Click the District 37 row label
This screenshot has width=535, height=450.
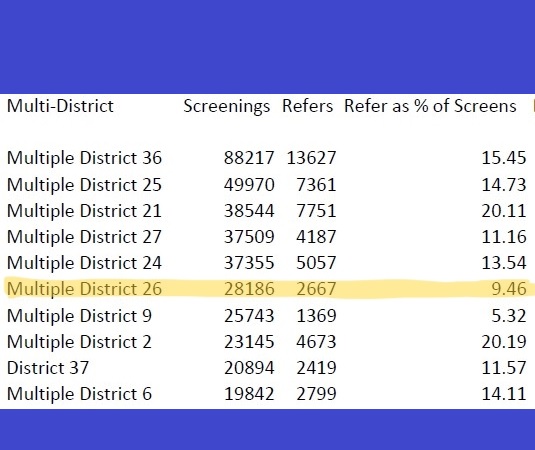coord(48,368)
